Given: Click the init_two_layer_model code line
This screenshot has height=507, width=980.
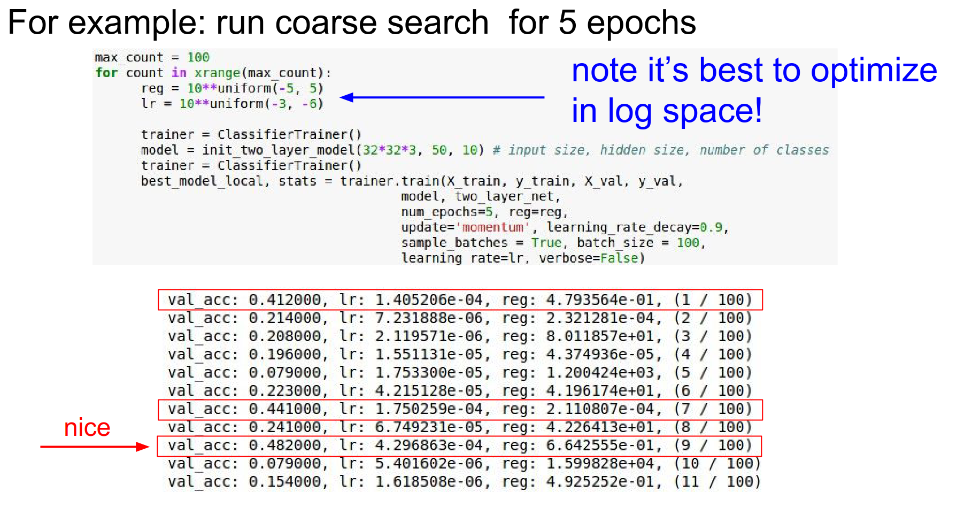Looking at the screenshot, I should coord(312,150).
